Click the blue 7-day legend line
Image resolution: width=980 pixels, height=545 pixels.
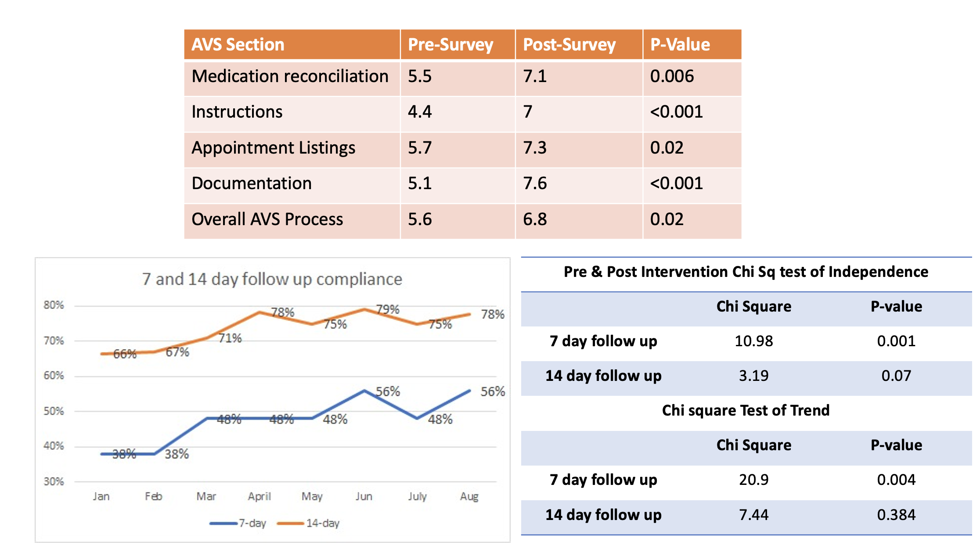(224, 523)
